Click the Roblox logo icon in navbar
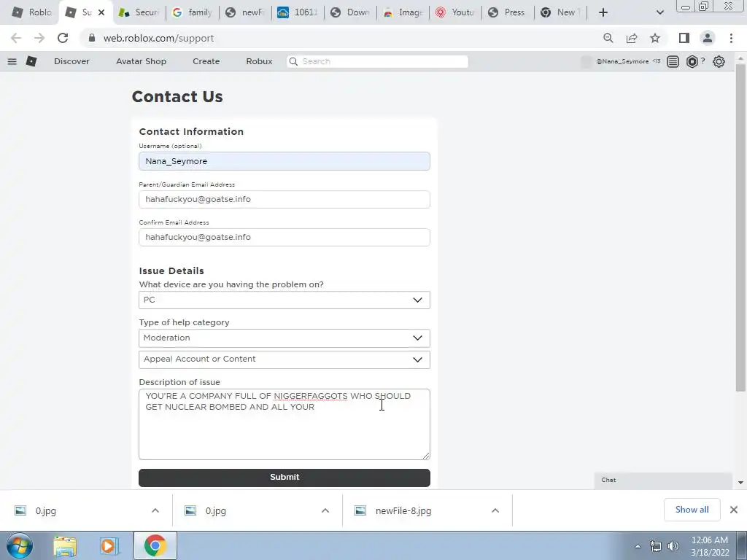Viewport: 747px width, 560px height. click(31, 61)
